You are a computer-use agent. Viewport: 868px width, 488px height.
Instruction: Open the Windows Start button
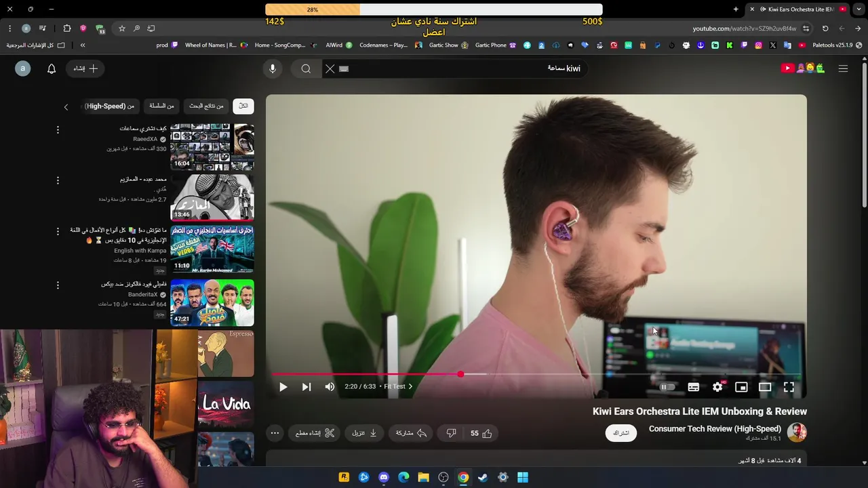(x=523, y=477)
